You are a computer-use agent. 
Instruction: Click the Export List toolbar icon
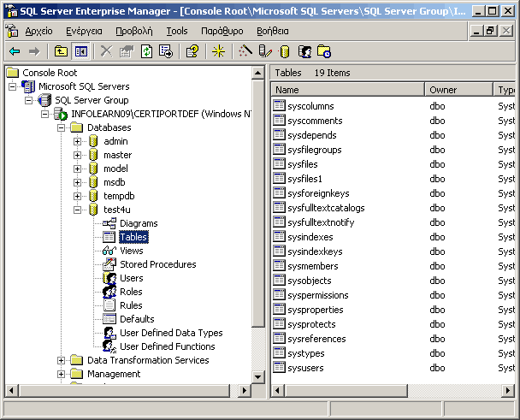pyautogui.click(x=166, y=51)
